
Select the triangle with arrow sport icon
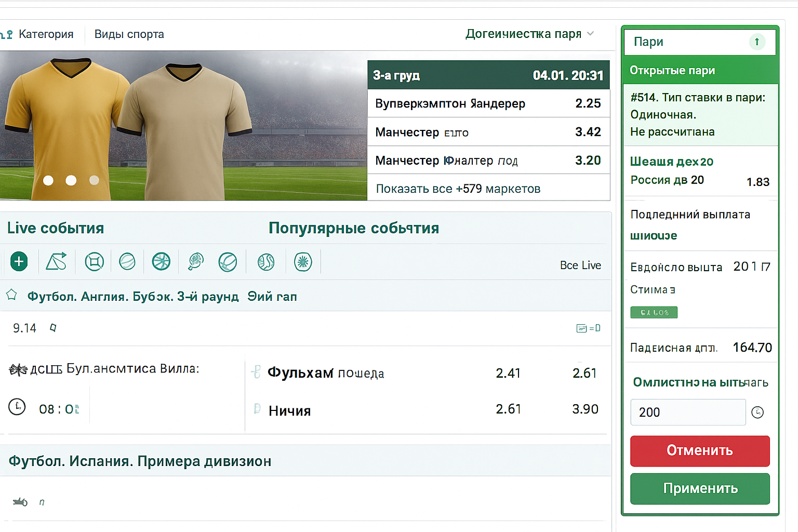point(56,261)
